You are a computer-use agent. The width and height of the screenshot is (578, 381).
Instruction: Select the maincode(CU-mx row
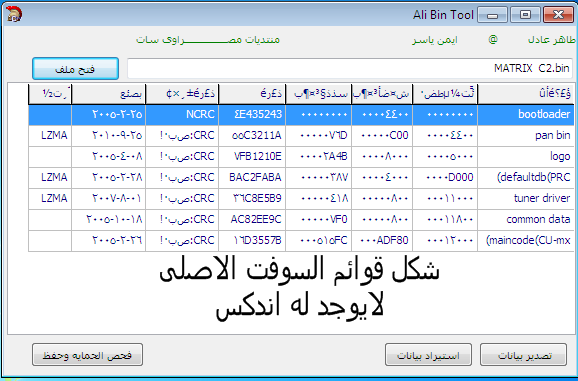301,240
